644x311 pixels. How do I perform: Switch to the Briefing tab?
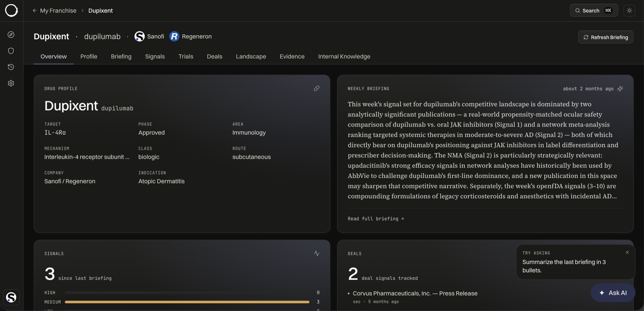pyautogui.click(x=121, y=57)
